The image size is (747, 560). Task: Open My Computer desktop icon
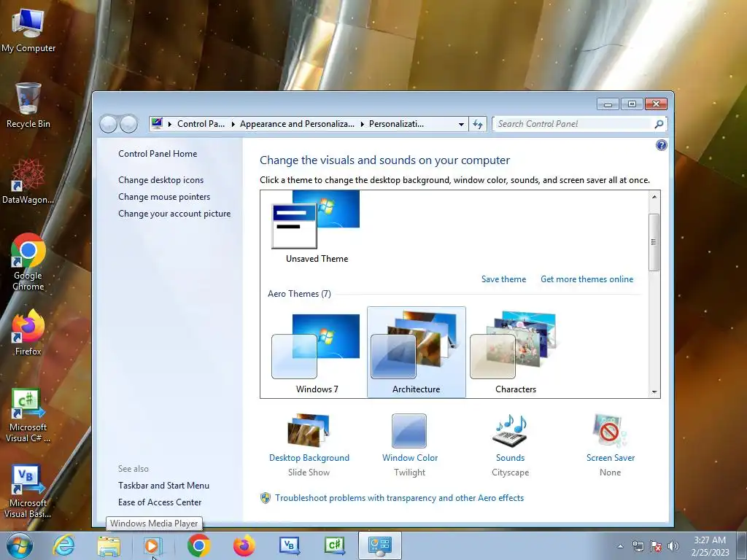[28, 29]
